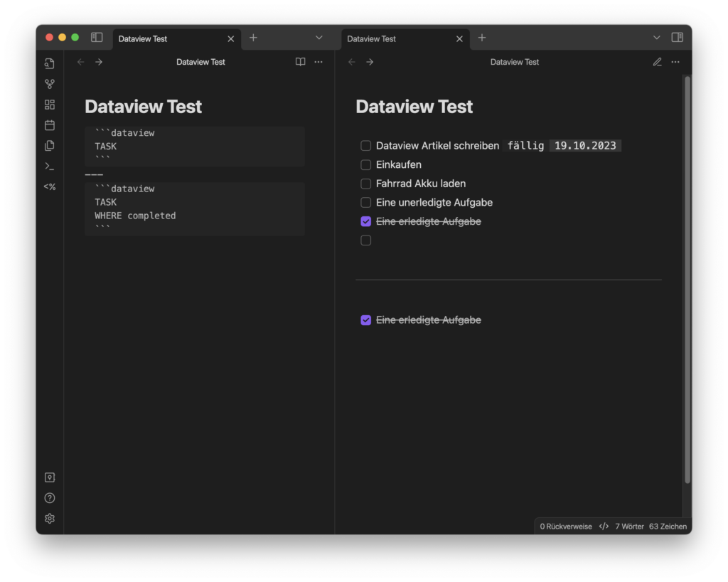Add new tab in left tab group

point(253,38)
